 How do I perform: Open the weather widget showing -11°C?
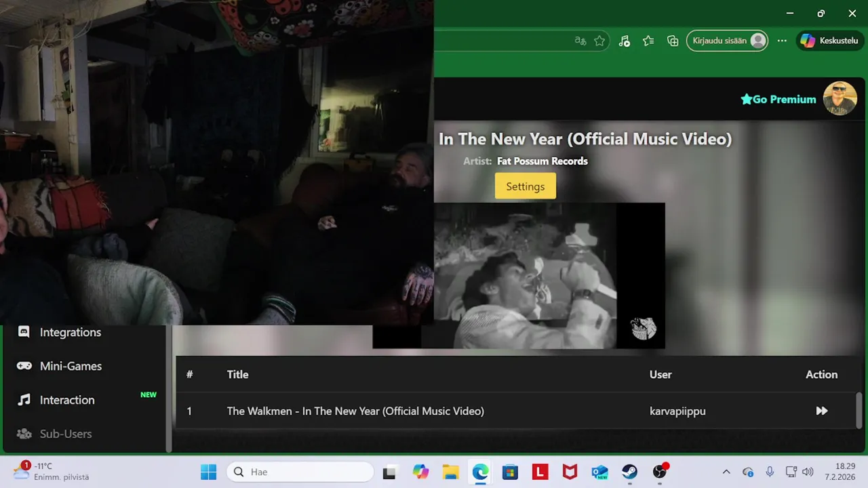(52, 471)
